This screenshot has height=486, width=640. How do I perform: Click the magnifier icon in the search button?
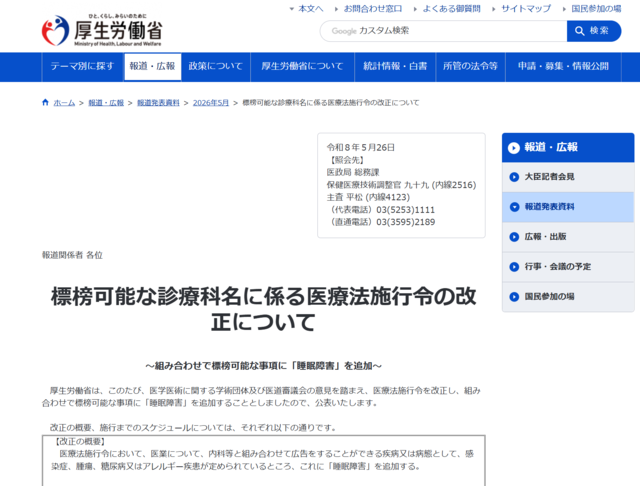(579, 31)
